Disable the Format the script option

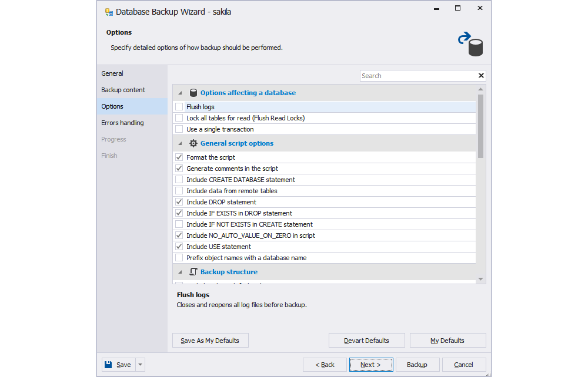(179, 157)
